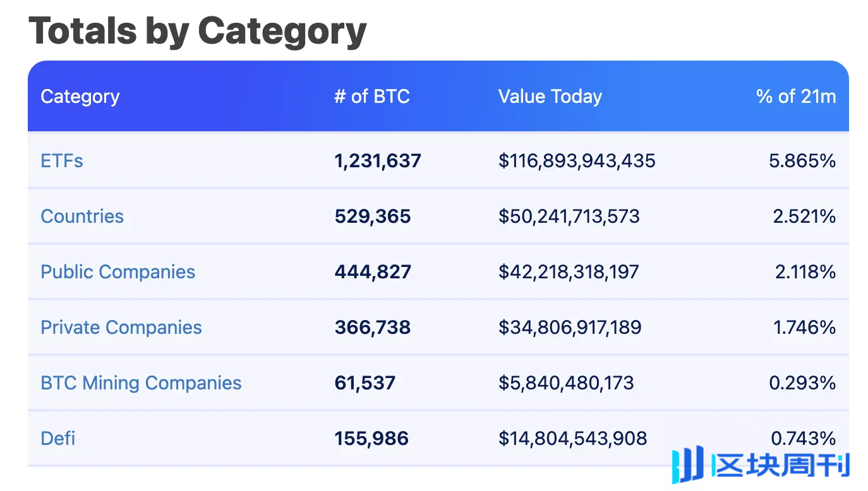Open the Private Companies link

pyautogui.click(x=121, y=328)
